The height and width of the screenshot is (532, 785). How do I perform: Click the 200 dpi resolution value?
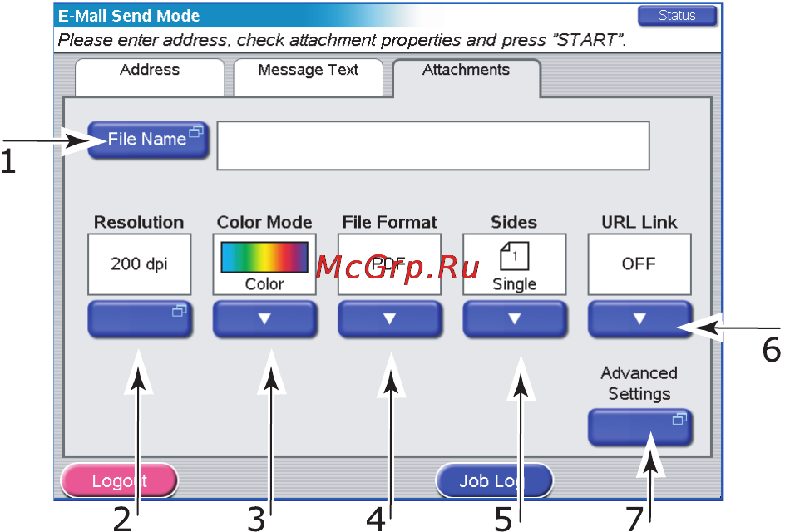[139, 264]
